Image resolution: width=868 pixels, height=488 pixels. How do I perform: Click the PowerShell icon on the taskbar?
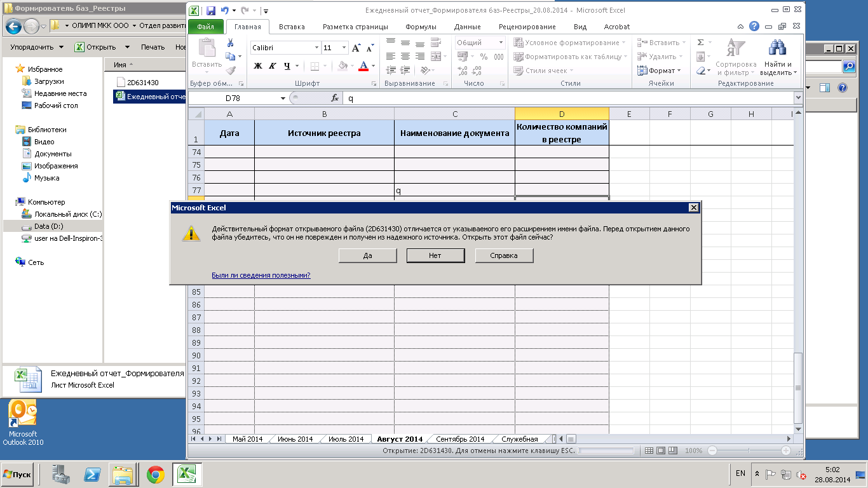92,474
